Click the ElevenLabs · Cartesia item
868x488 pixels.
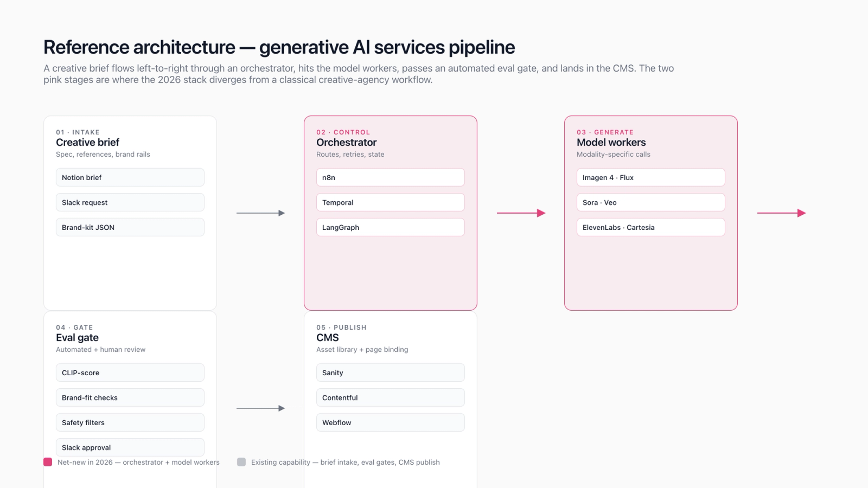(x=651, y=227)
